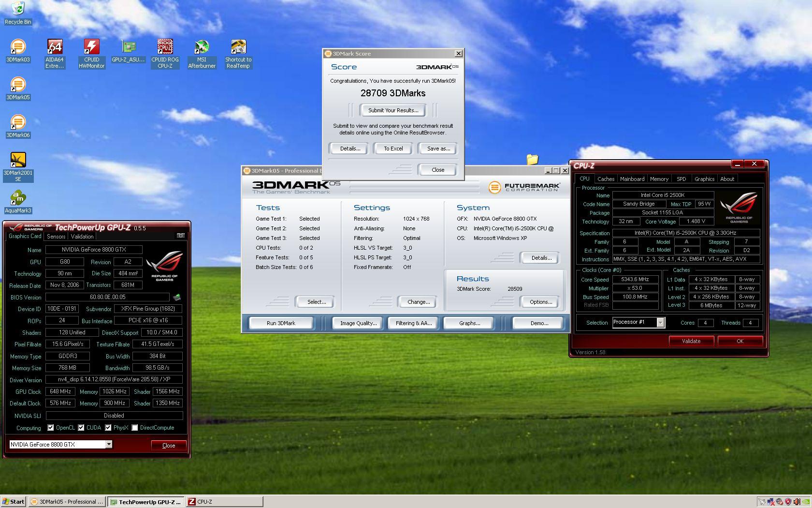This screenshot has width=812, height=508.
Task: Close the 3DMark Score dialog via Close button
Action: pyautogui.click(x=438, y=170)
